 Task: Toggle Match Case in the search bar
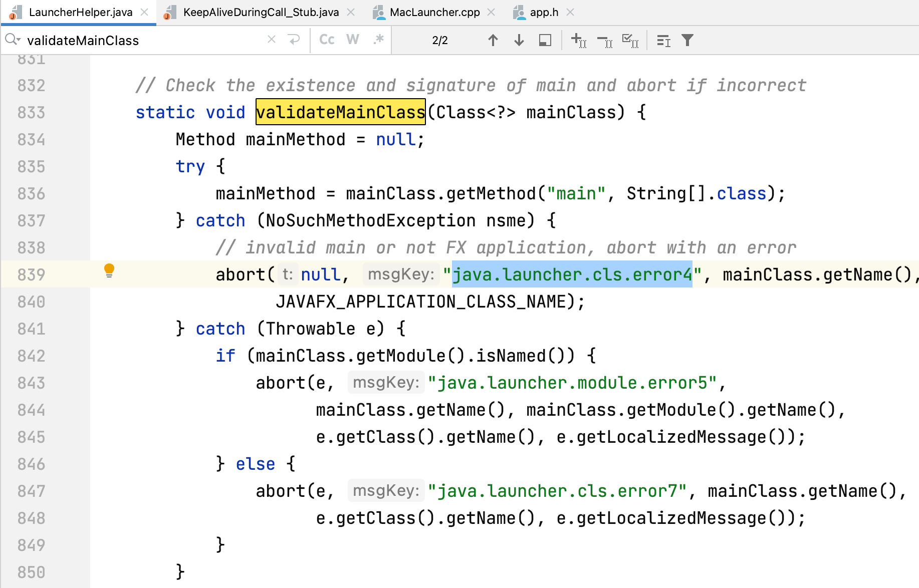327,40
